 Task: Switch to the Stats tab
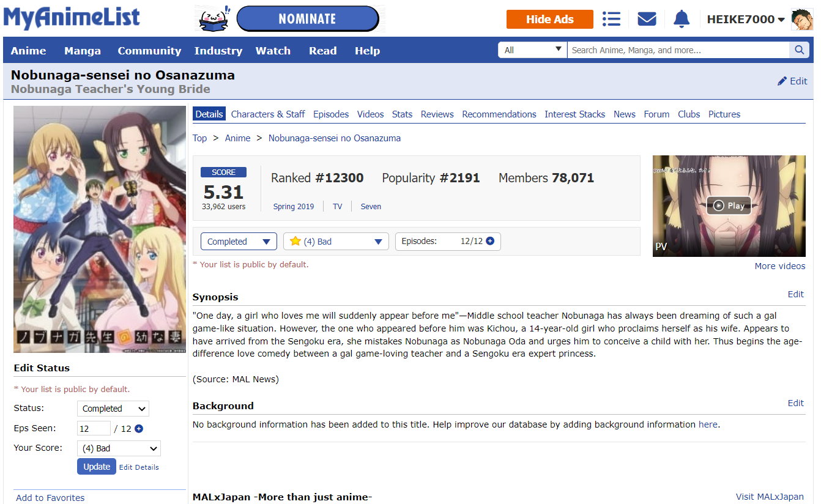point(402,114)
